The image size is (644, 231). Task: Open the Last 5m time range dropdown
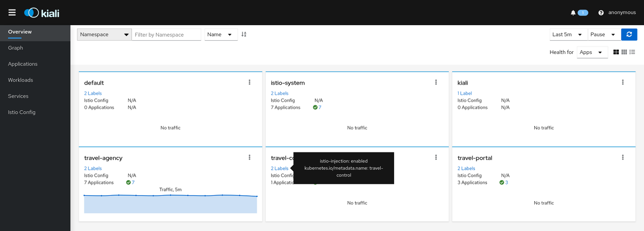(569, 34)
